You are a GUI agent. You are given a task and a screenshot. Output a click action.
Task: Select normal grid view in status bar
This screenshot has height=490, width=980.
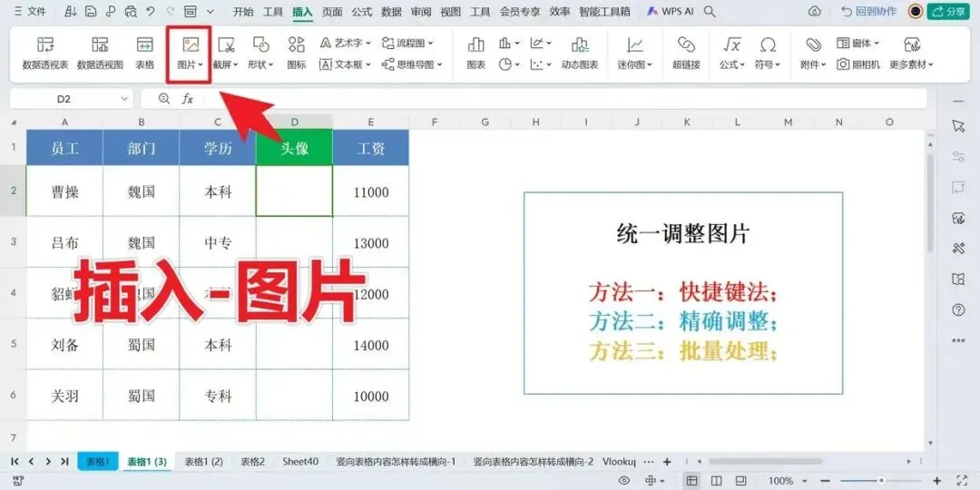click(691, 481)
